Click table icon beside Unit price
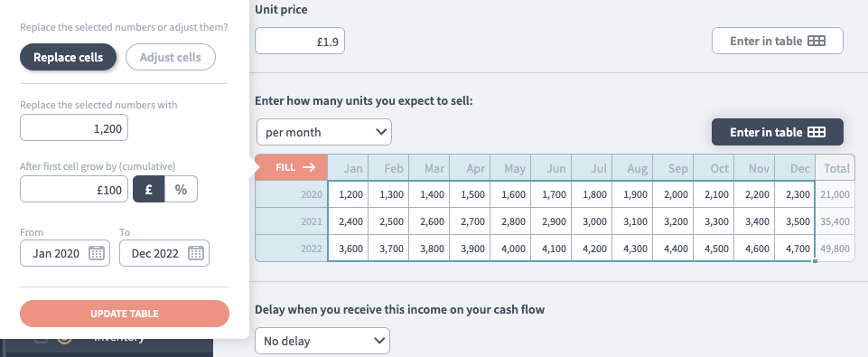Image resolution: width=868 pixels, height=357 pixels. click(817, 41)
